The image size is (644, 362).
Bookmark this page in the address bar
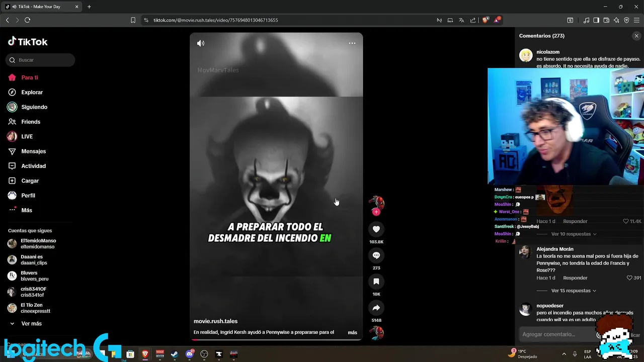coord(133,20)
